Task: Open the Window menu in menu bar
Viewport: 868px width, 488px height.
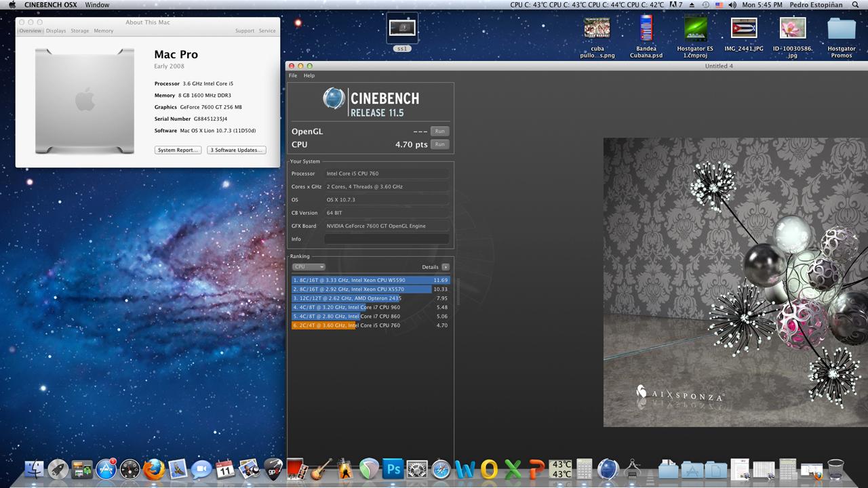Action: pyautogui.click(x=98, y=5)
